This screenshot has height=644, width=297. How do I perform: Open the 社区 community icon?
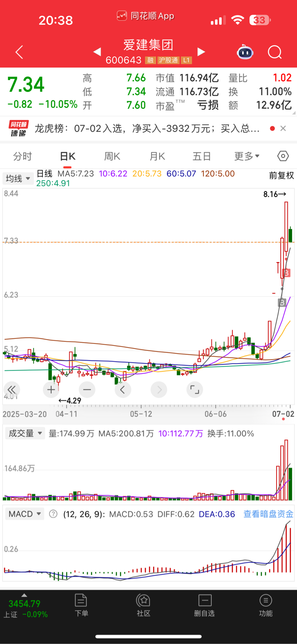coord(143,605)
